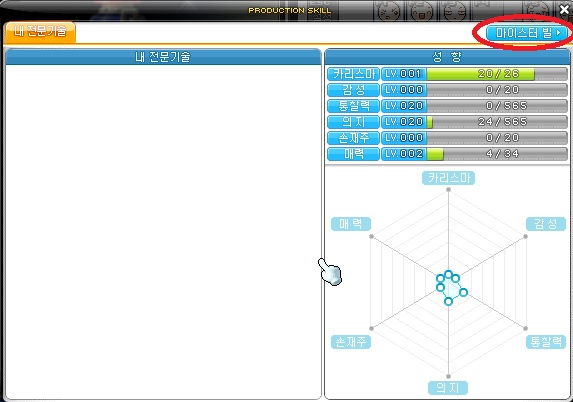Screen dimensions: 573x402
Task: Click the PRODUCTION SKILL window title
Action: click(290, 10)
